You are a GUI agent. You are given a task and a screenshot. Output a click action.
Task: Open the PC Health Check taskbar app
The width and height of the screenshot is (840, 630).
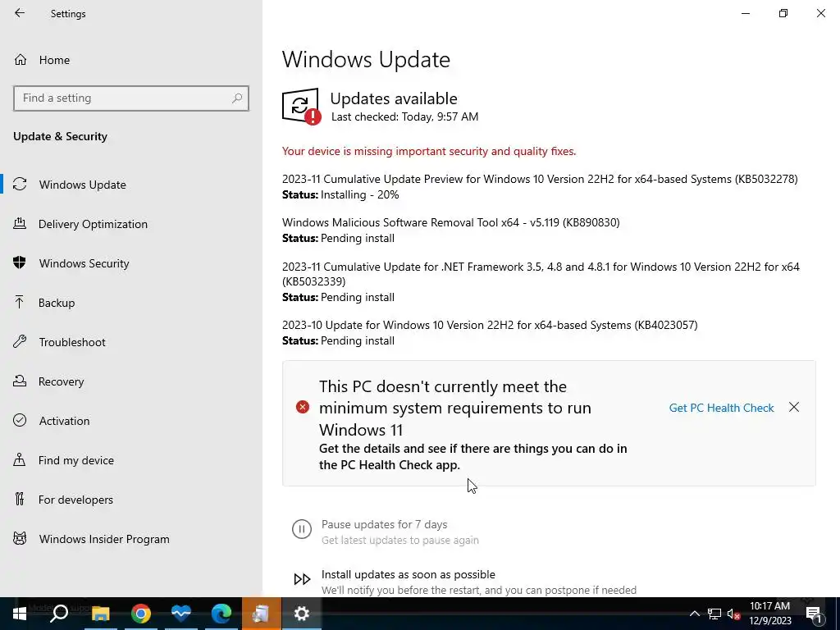pos(180,614)
